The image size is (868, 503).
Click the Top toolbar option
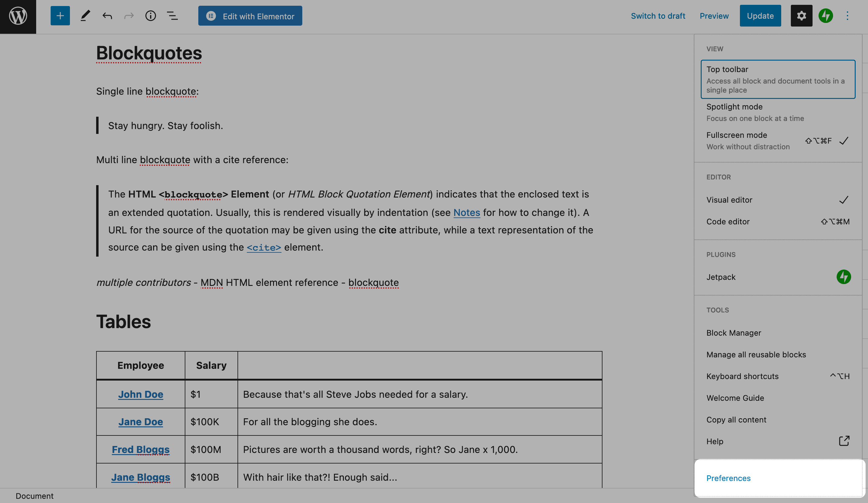778,78
